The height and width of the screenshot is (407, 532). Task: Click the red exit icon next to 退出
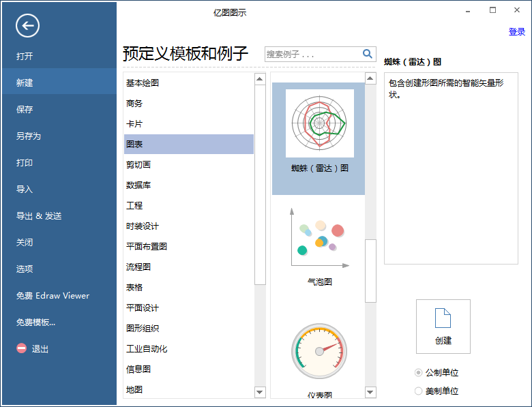click(21, 348)
